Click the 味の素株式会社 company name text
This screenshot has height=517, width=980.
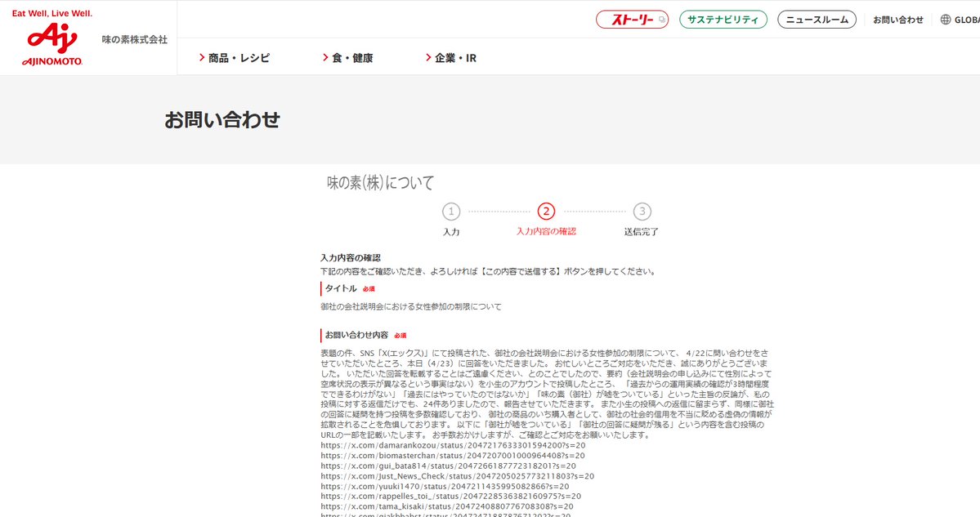click(135, 39)
